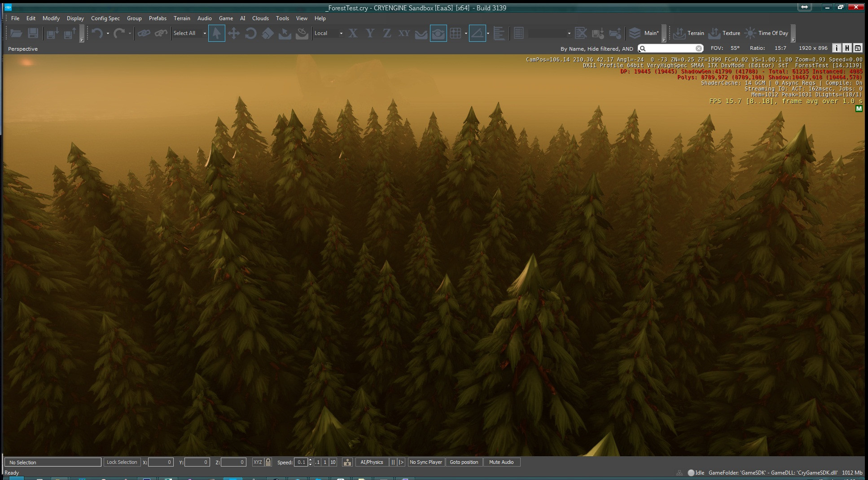Screen dimensions: 868x480
Task: Open the Layers stack icon next to Main
Action: point(635,33)
